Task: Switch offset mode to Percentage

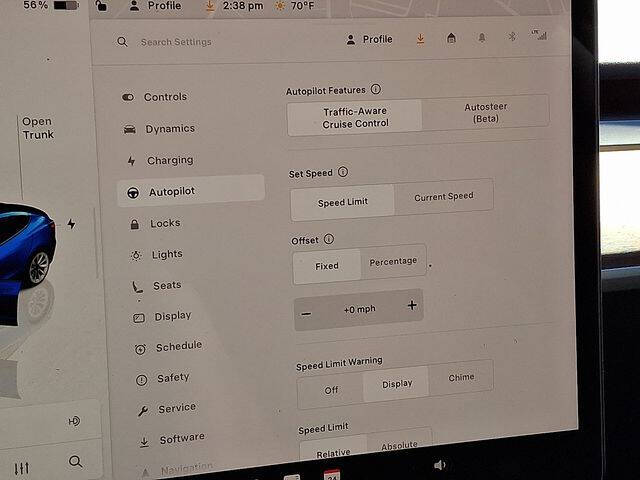Action: point(393,262)
